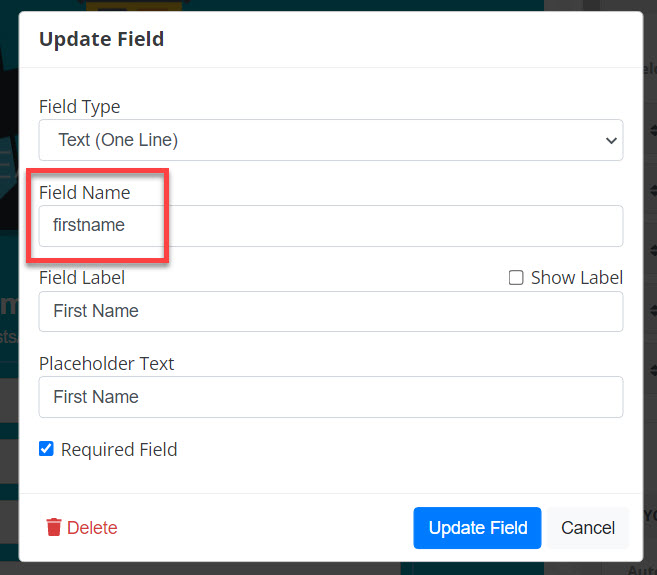
Task: Click the Field Label caption text
Action: tap(82, 278)
